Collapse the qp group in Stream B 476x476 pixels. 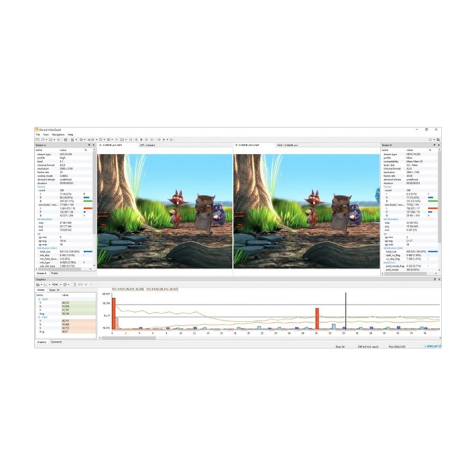(x=385, y=234)
